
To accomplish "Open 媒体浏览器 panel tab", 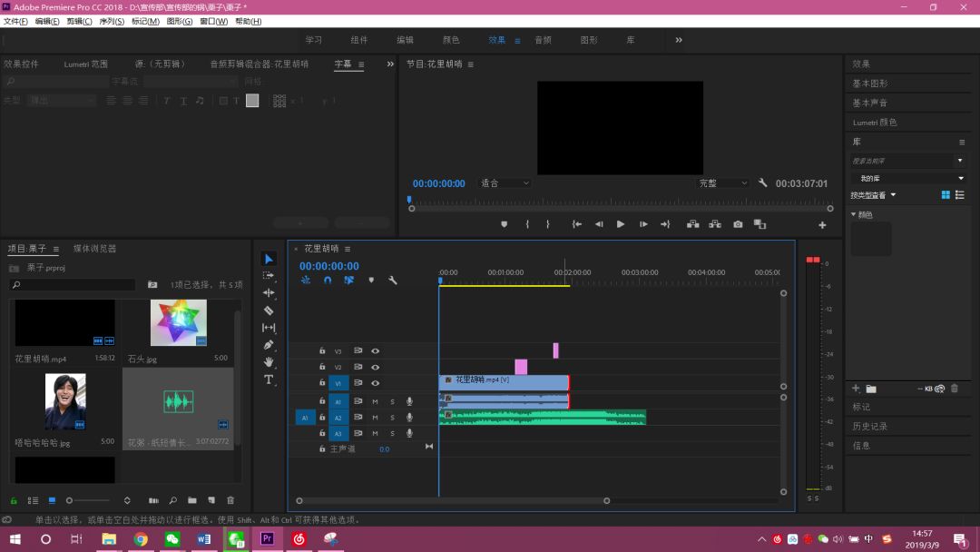I will (95, 248).
